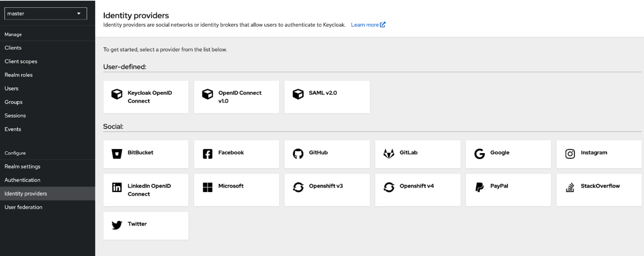
Task: Click the Twitter bird icon
Action: 117,225
